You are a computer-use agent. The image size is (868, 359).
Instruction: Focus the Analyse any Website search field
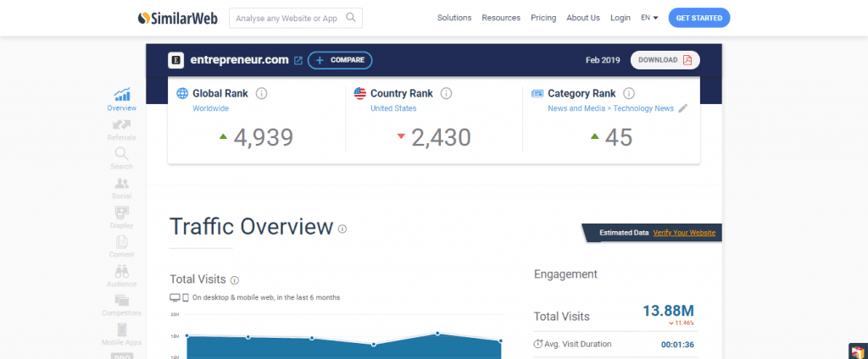coord(288,18)
